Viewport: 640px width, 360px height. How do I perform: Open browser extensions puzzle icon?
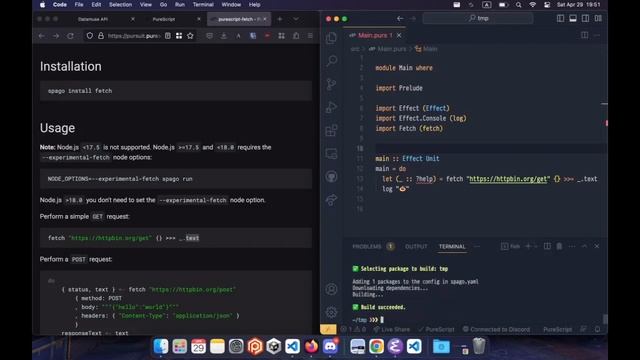(x=296, y=36)
